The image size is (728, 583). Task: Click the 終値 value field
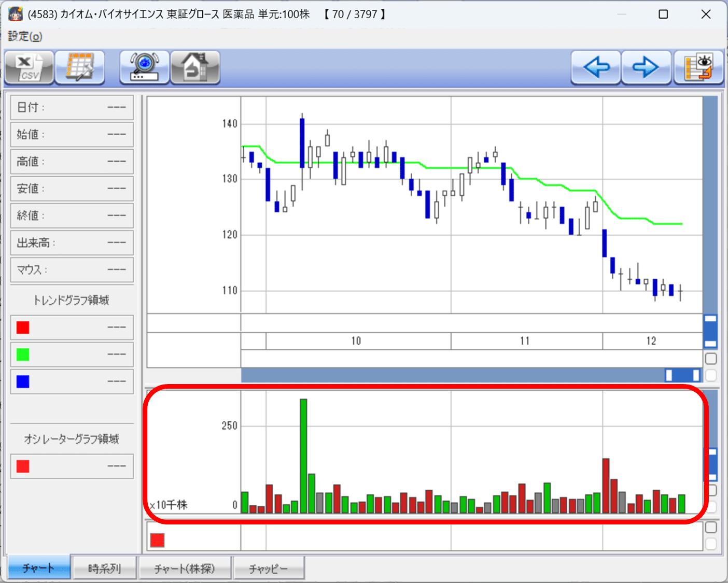click(72, 215)
